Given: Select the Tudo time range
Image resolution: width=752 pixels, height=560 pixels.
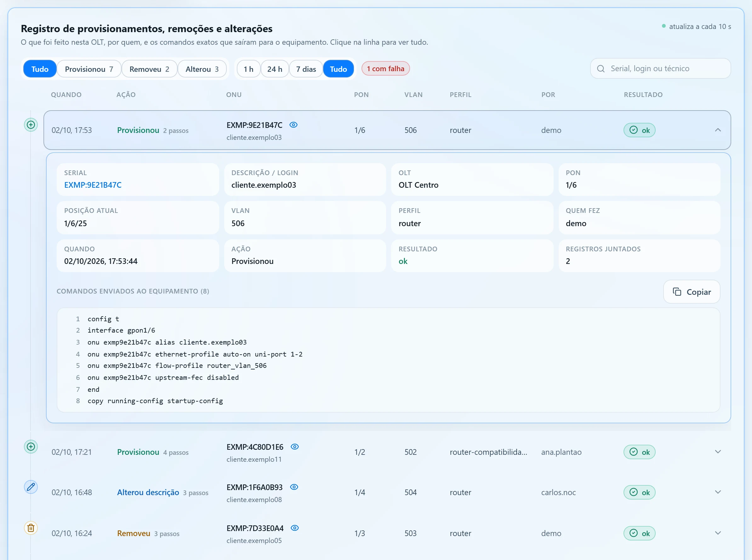Looking at the screenshot, I should 338,69.
